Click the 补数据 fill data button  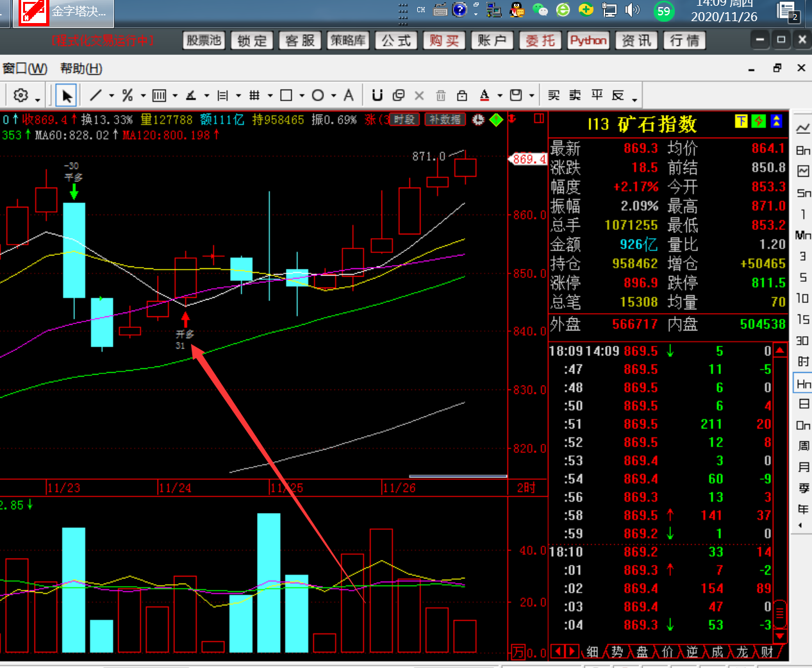point(445,120)
